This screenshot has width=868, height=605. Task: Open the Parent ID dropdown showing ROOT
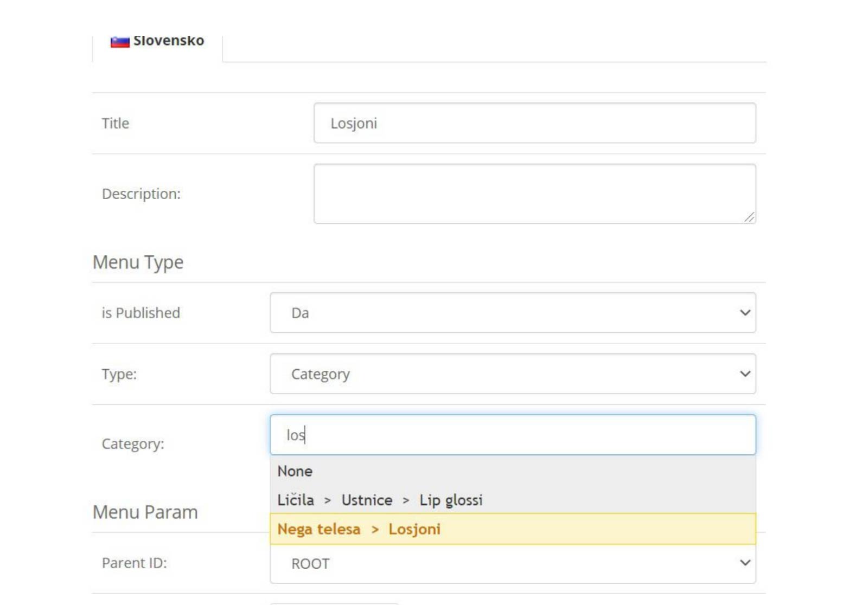coord(512,564)
